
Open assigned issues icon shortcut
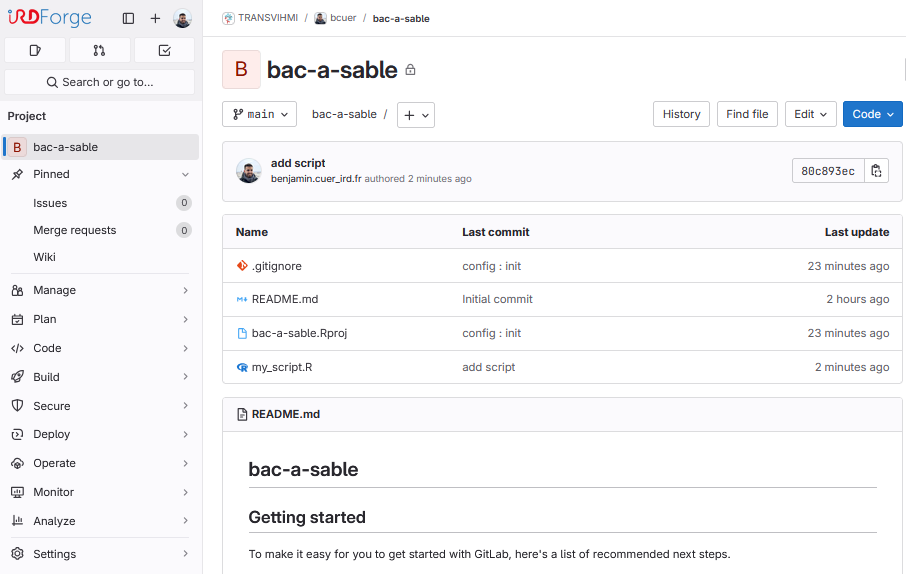(35, 50)
